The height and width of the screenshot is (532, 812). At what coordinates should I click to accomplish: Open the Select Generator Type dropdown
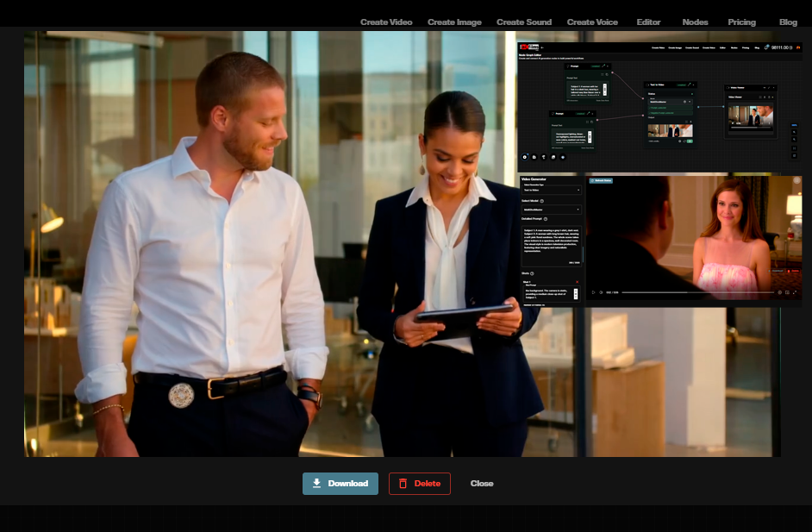click(552, 190)
